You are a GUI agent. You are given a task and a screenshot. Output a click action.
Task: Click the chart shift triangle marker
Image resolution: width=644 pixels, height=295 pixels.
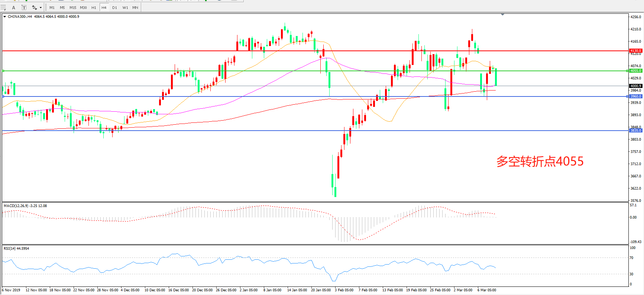click(502, 14)
